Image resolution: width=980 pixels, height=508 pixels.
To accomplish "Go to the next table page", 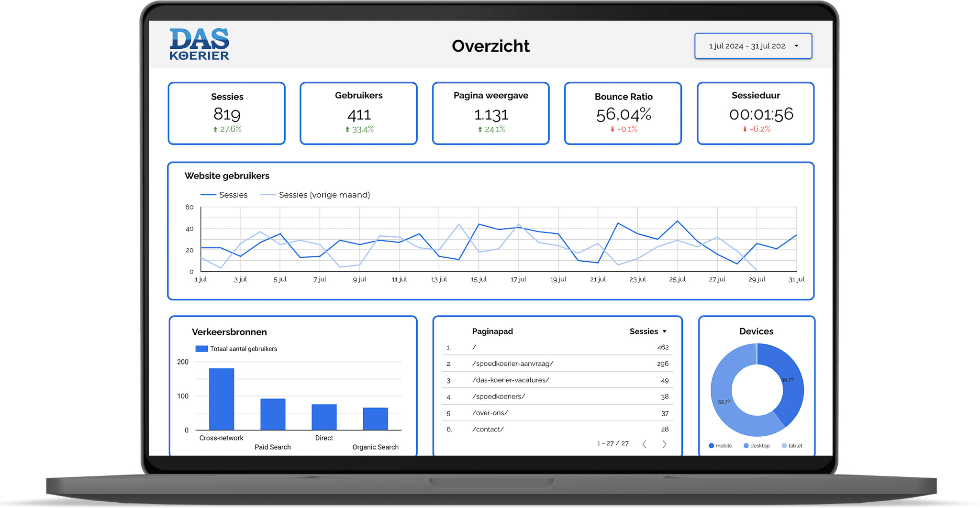I will pos(664,444).
